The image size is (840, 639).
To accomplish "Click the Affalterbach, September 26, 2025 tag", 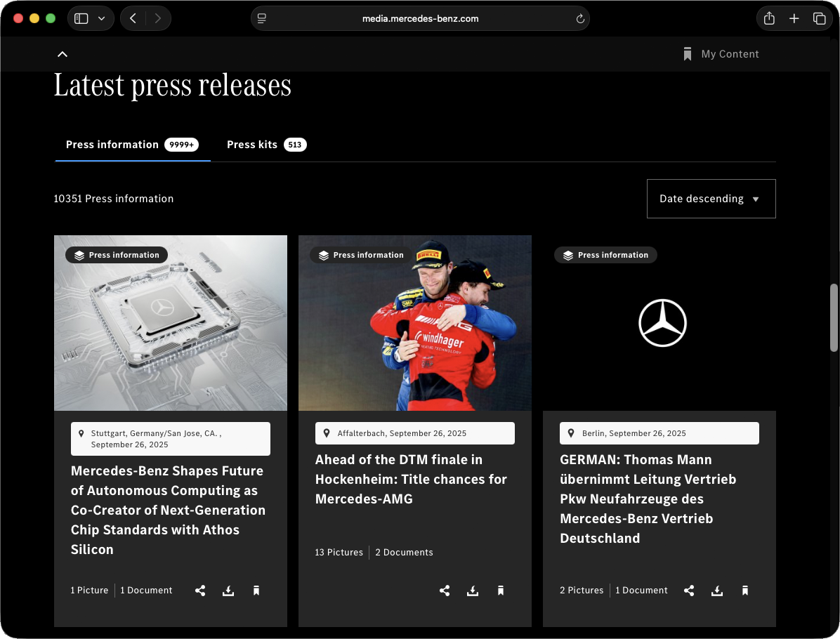I will coord(414,433).
